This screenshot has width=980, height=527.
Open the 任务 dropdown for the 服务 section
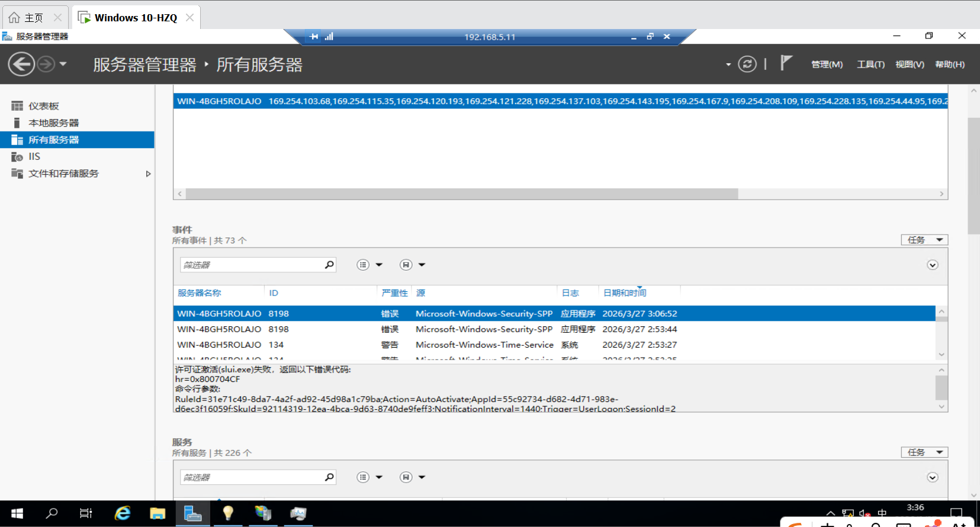click(924, 452)
